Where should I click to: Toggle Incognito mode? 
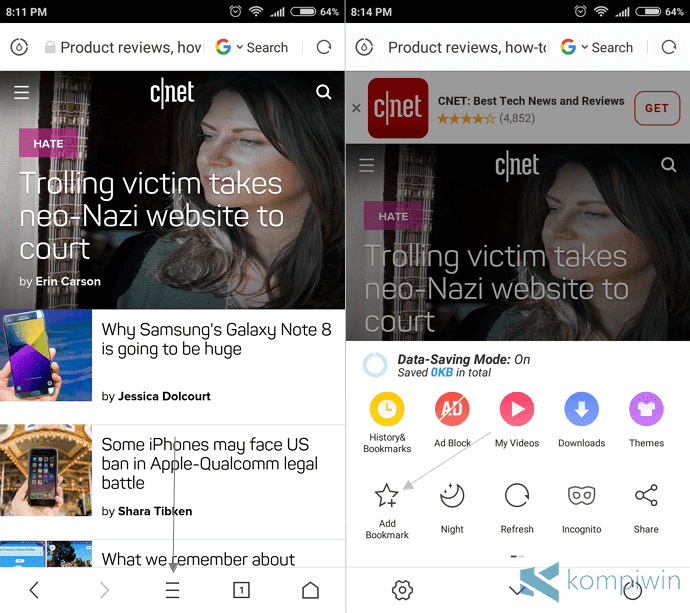point(581,508)
